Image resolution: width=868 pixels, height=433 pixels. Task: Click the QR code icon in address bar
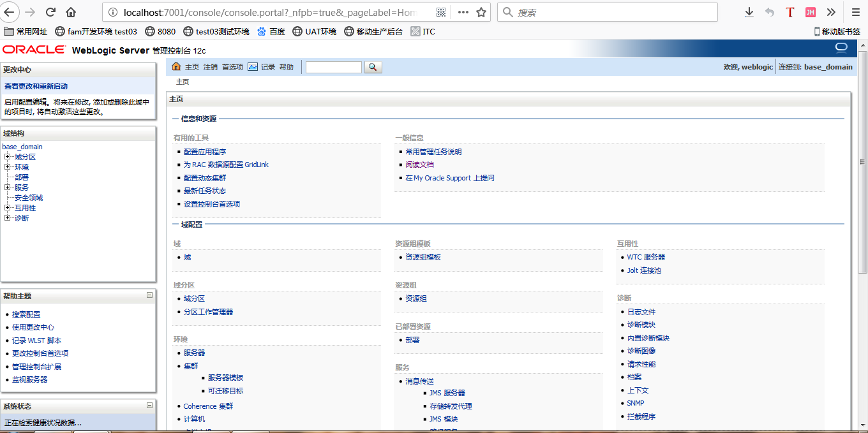point(441,12)
